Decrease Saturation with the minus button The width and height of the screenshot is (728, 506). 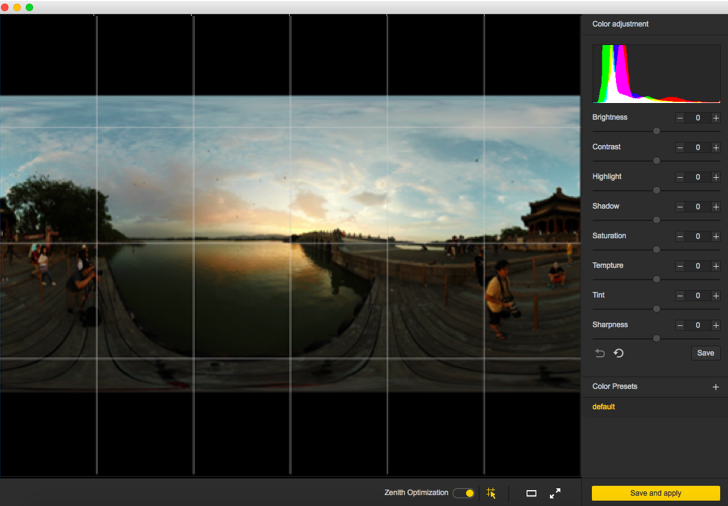680,237
